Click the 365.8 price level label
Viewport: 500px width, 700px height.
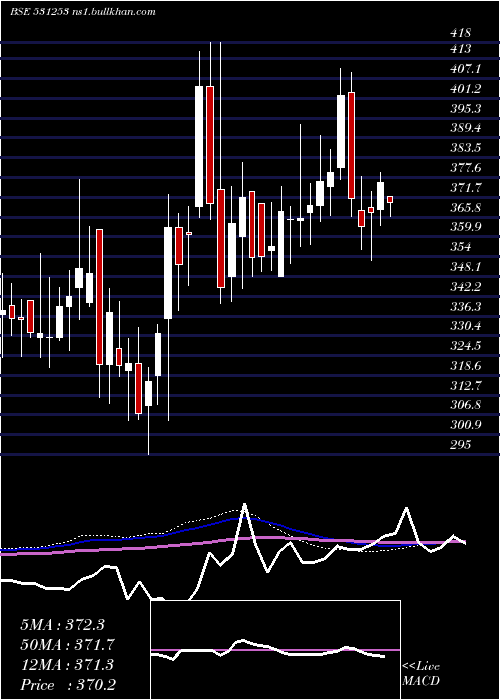[465, 207]
